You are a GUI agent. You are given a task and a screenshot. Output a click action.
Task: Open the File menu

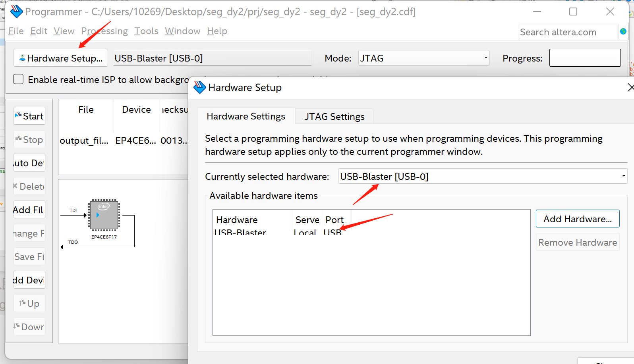(x=16, y=31)
